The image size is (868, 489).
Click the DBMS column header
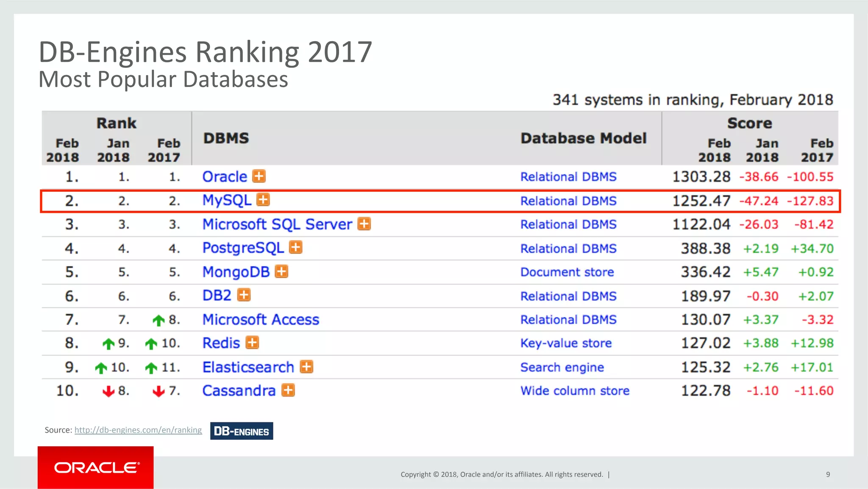226,138
